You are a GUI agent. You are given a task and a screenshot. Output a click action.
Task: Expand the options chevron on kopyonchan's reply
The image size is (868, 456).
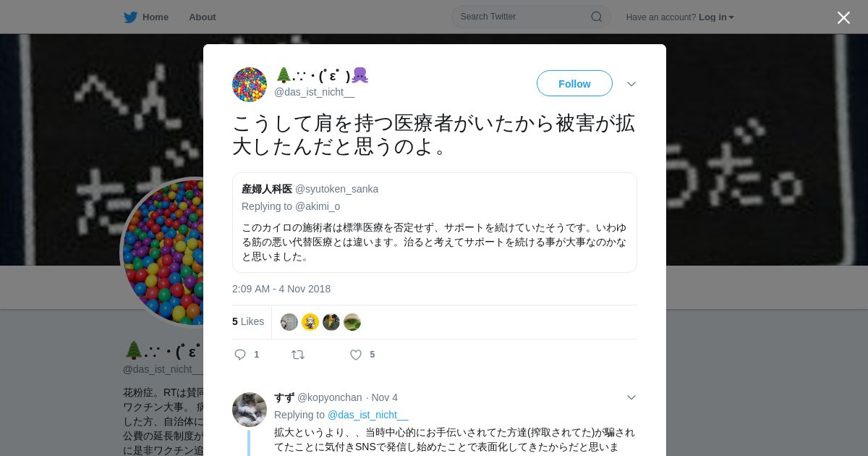coord(631,397)
